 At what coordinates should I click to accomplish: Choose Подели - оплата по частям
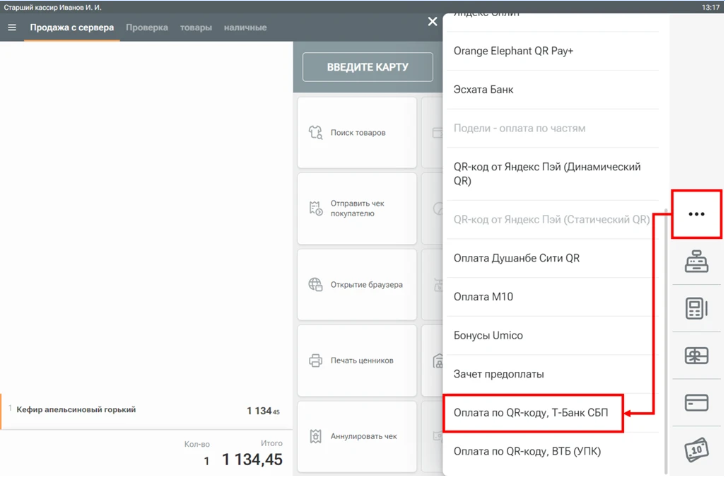pyautogui.click(x=553, y=128)
